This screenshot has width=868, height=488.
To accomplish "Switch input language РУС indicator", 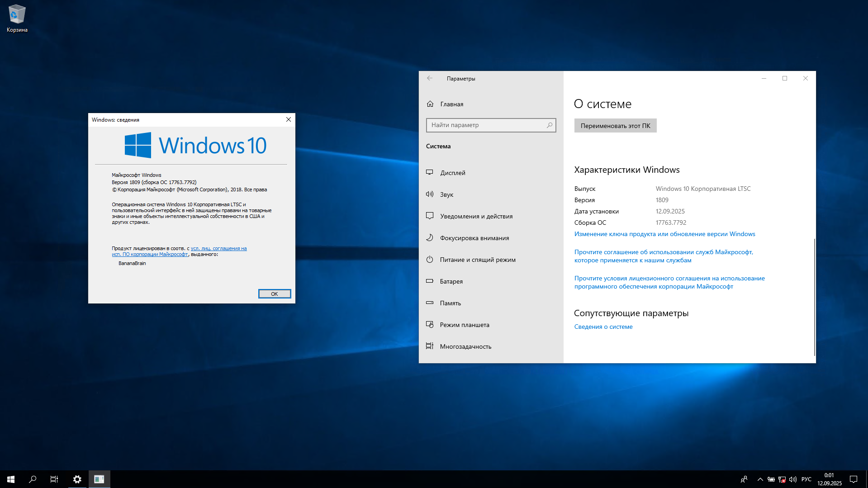I will pos(806,479).
